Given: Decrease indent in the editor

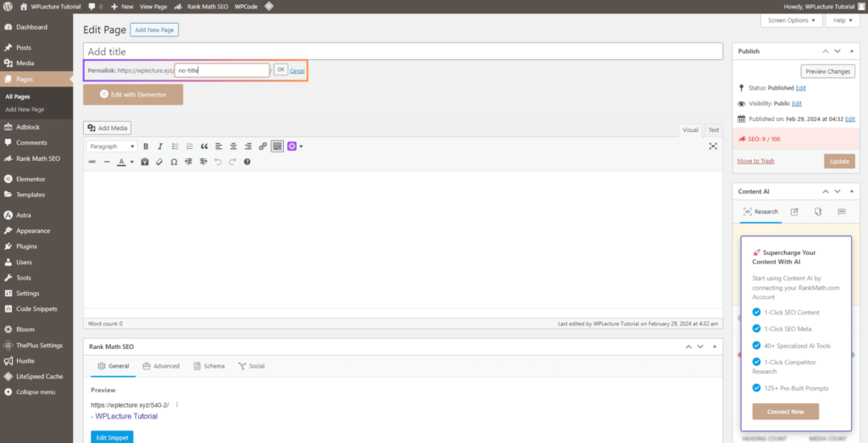Looking at the screenshot, I should [x=189, y=162].
